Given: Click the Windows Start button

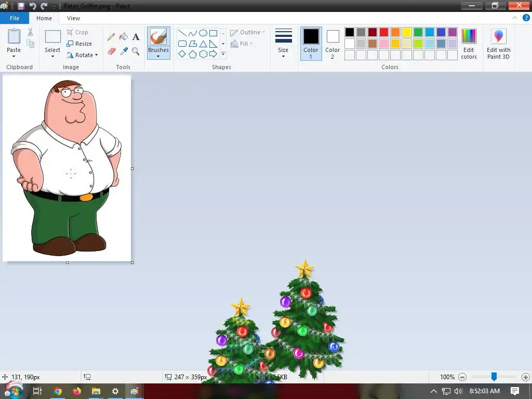Looking at the screenshot, I should point(13,391).
